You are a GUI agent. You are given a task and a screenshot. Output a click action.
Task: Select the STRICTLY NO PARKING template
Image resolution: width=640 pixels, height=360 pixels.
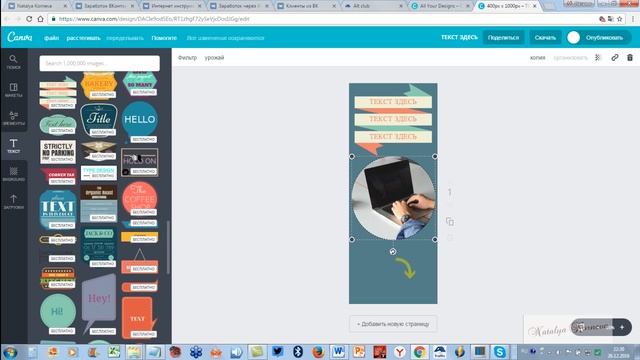[x=58, y=151]
